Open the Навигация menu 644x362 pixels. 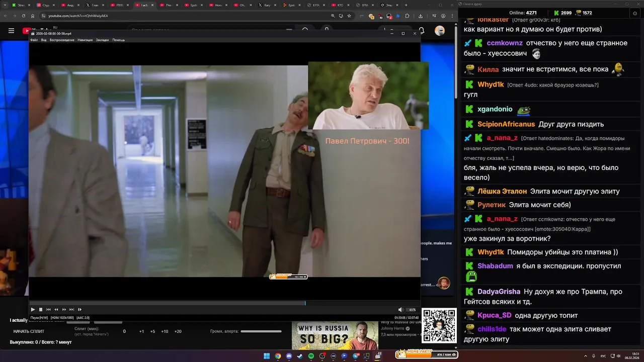pyautogui.click(x=85, y=40)
